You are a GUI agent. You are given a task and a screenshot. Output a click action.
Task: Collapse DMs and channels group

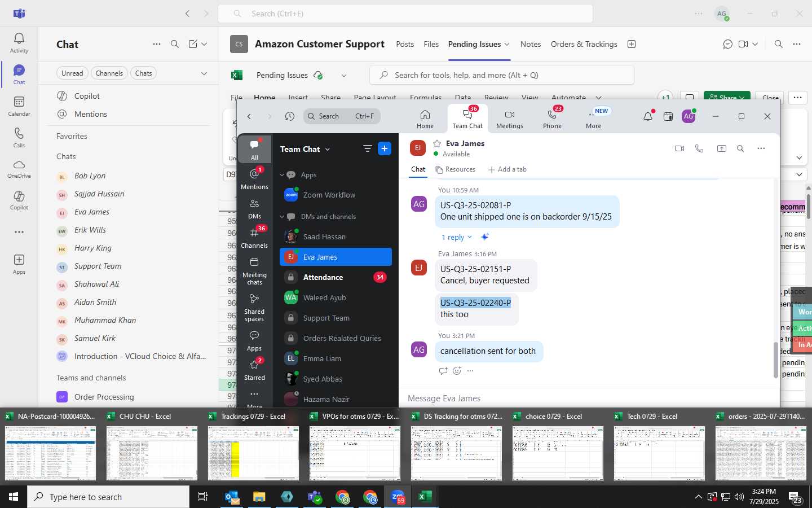pos(282,217)
